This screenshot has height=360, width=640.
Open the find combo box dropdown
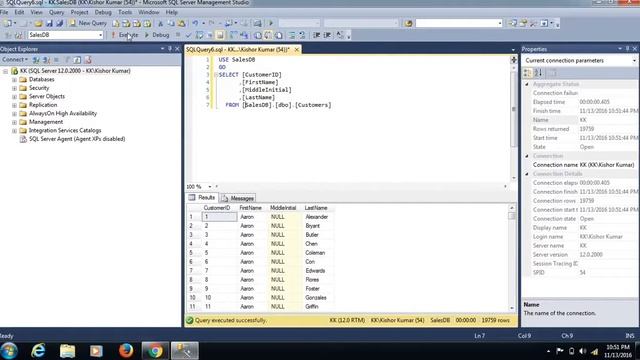pos(500,24)
